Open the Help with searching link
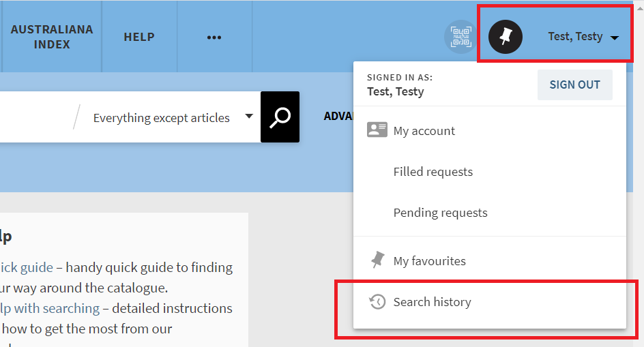 [x=49, y=308]
